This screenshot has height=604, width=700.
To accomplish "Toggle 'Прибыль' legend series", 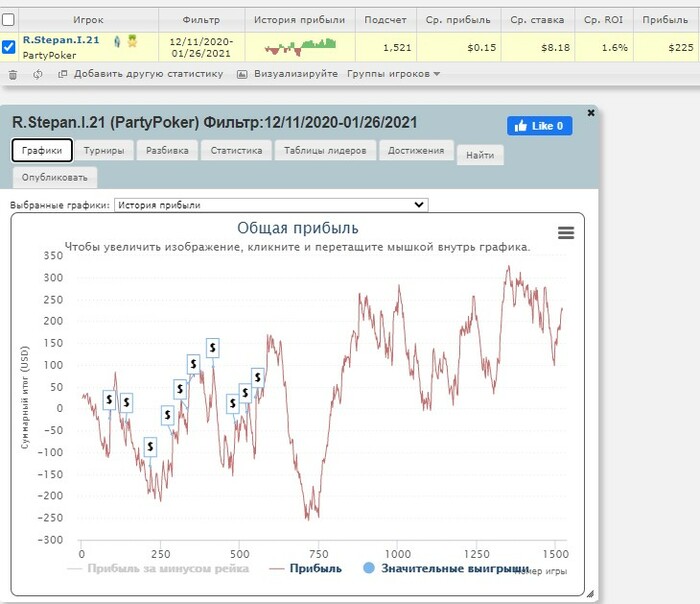I will pyautogui.click(x=306, y=568).
